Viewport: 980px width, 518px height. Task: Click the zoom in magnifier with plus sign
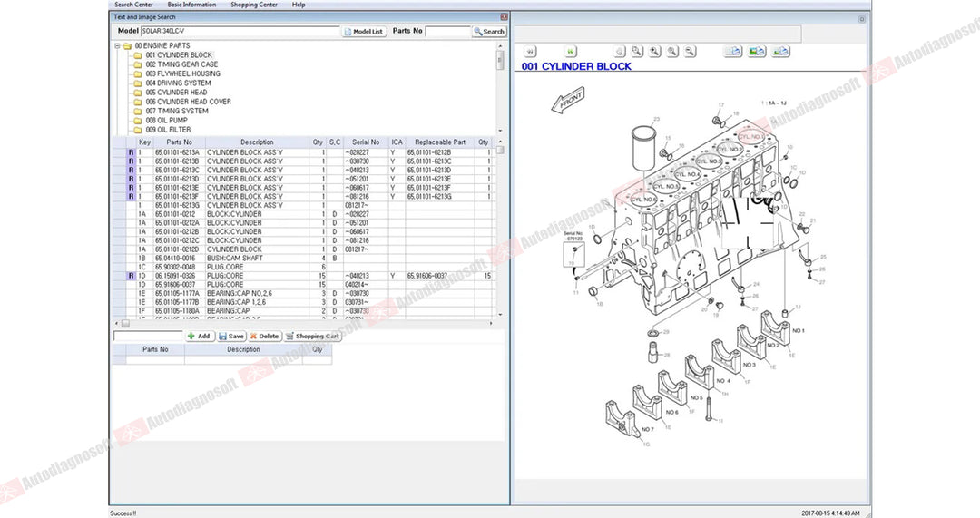tap(654, 51)
